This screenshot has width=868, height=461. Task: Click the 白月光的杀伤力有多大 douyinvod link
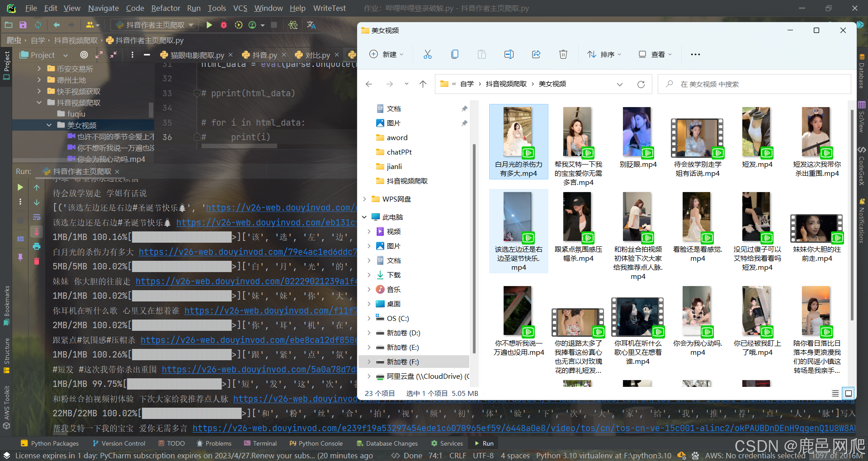click(247, 252)
